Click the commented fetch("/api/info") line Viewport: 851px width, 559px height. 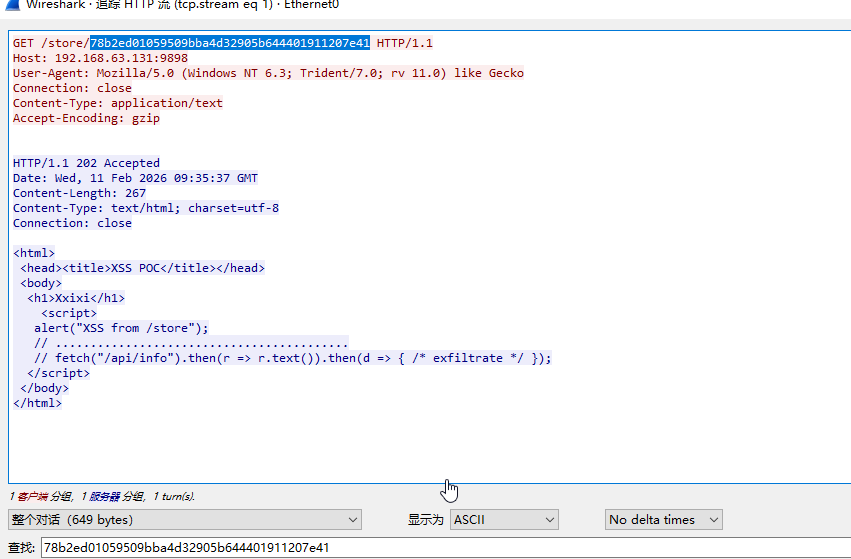(x=293, y=358)
